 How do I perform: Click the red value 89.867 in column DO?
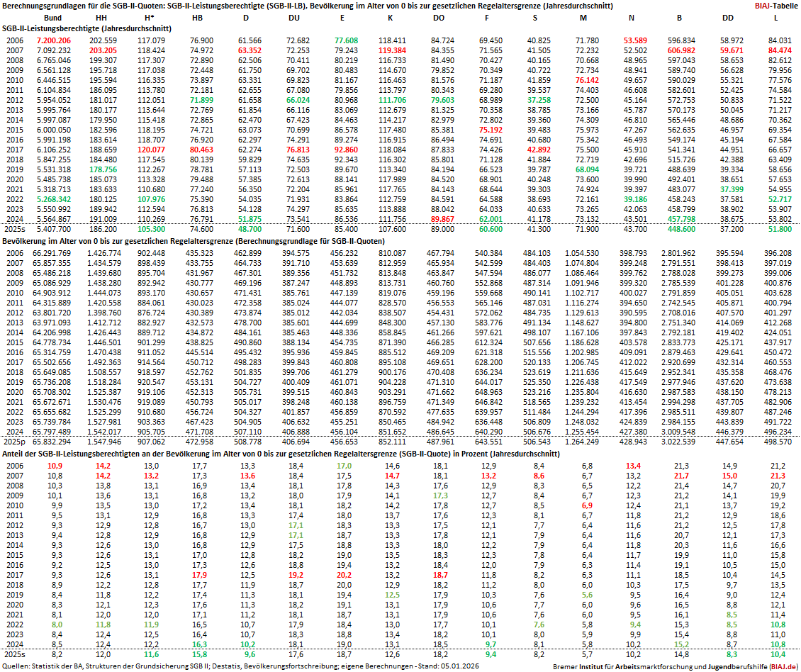pos(442,219)
